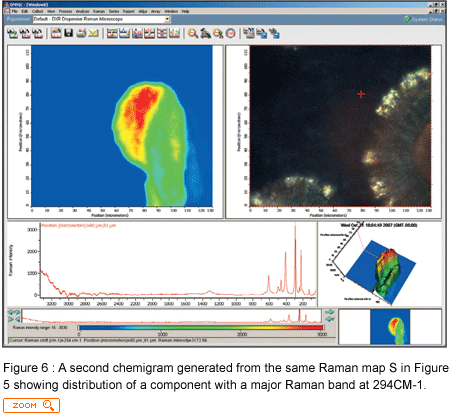
Task: Click the rainbow Raman intensity color bar
Action: click(201, 328)
